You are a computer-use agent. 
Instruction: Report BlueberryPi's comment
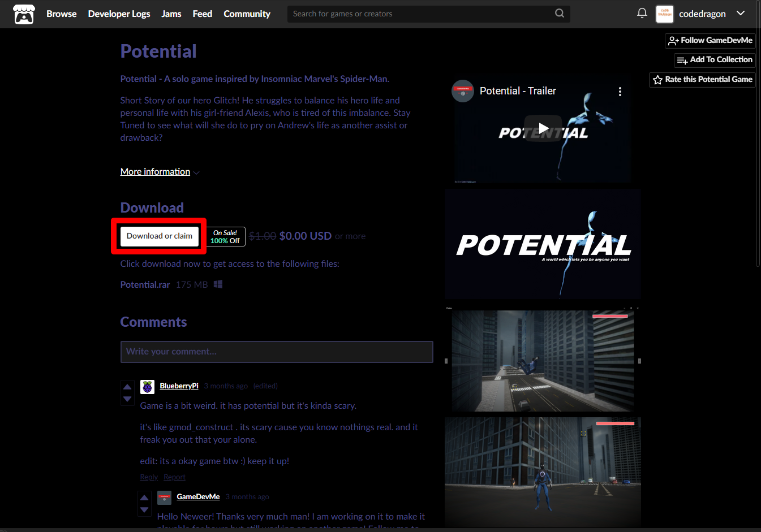174,477
